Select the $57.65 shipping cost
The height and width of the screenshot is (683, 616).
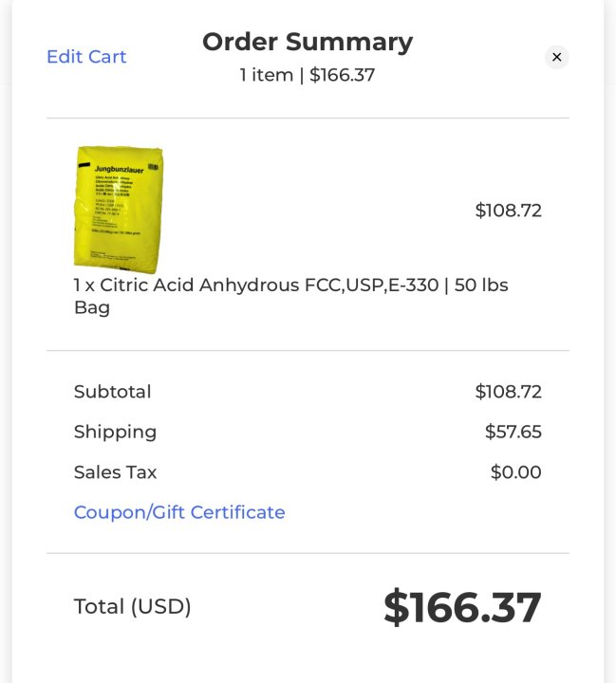point(513,433)
